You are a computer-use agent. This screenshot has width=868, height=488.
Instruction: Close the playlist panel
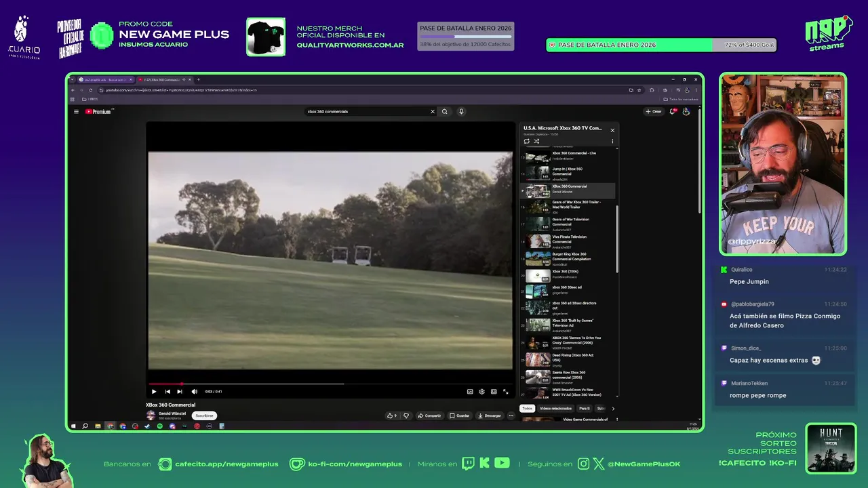click(612, 130)
